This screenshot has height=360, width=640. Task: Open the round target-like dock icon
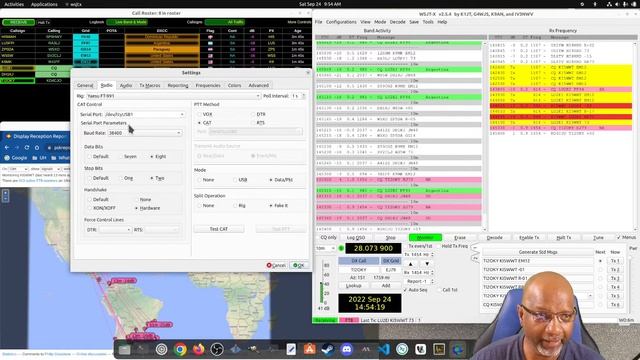coord(162,349)
